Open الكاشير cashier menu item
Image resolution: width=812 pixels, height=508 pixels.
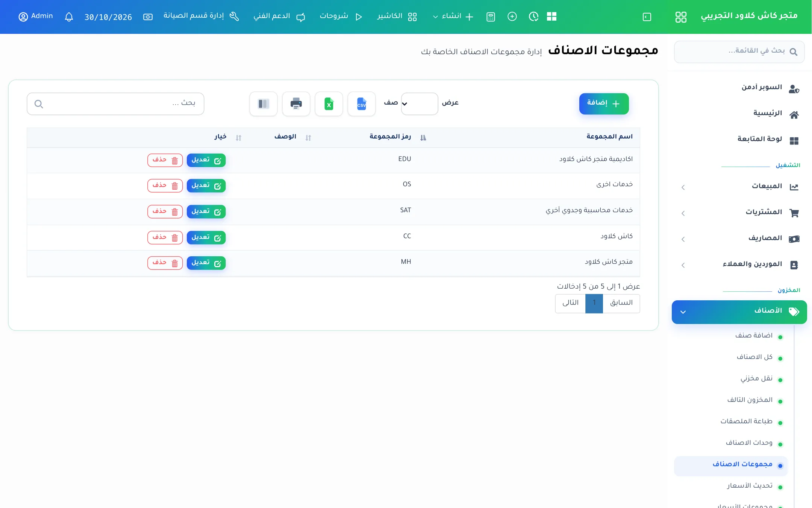(x=397, y=17)
